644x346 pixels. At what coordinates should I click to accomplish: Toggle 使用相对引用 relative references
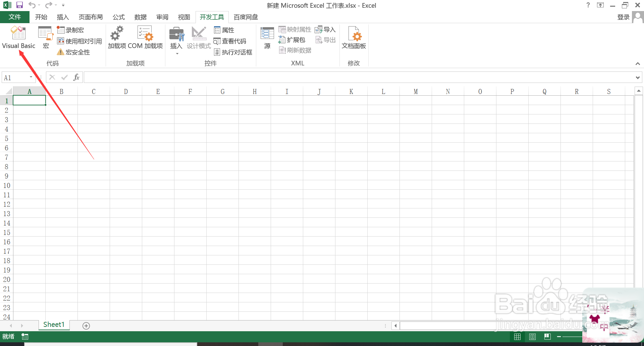(x=79, y=41)
